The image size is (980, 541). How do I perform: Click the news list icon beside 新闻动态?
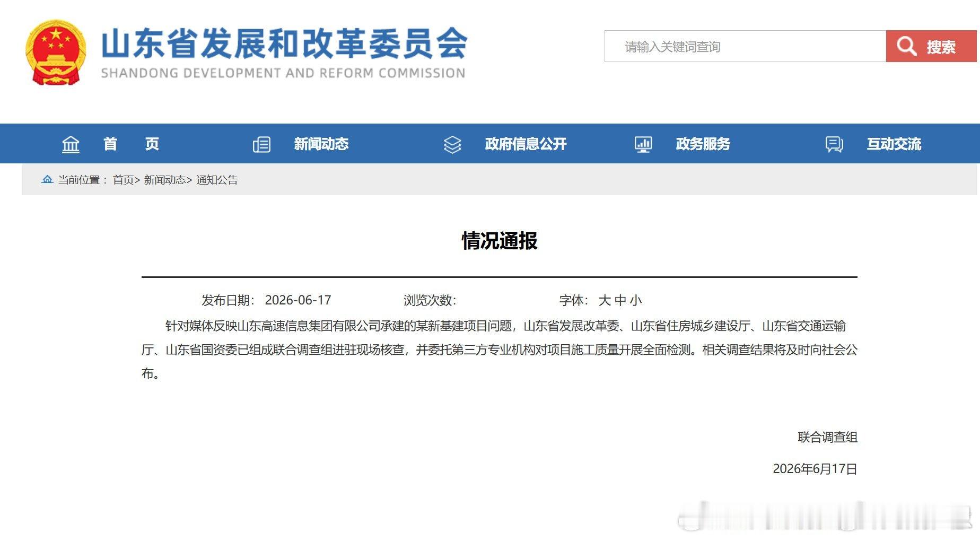point(261,144)
